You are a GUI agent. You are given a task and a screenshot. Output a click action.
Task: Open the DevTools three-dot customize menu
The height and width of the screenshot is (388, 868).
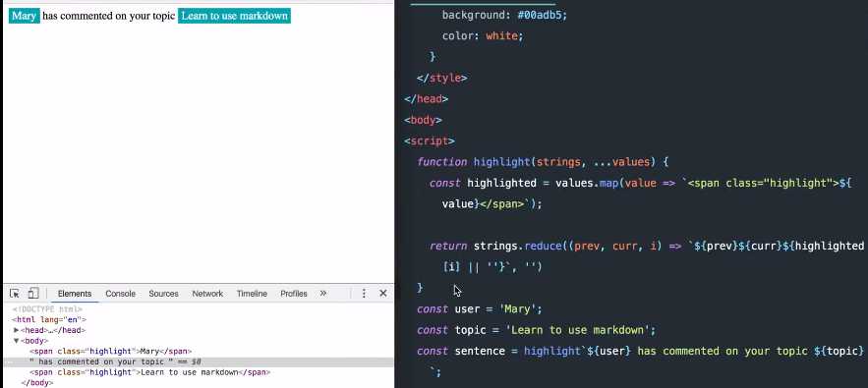364,294
